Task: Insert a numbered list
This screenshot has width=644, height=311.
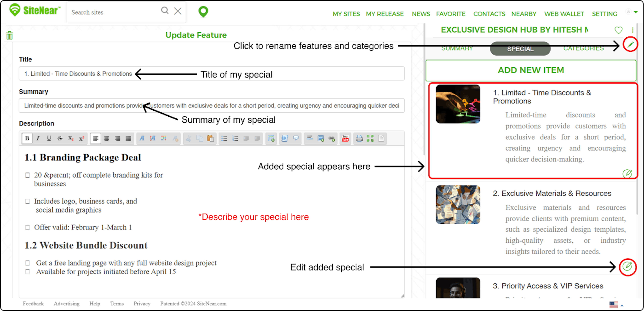Action: tap(235, 138)
